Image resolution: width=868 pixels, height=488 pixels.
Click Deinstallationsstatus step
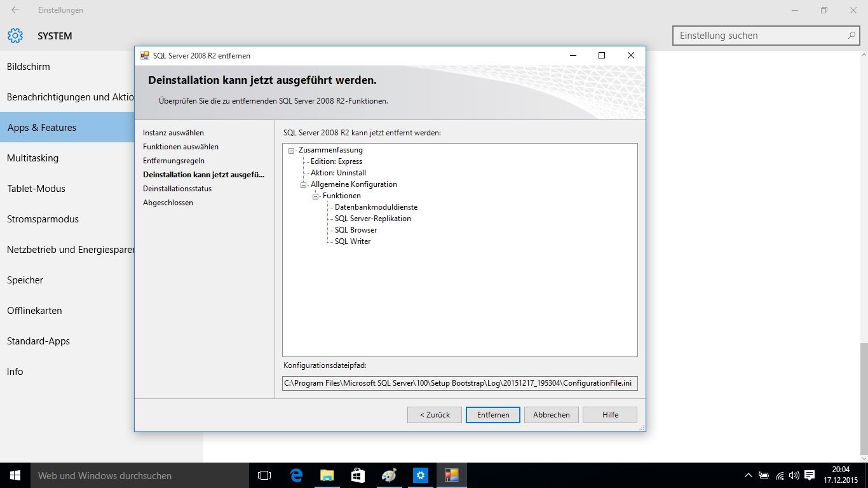coord(177,189)
